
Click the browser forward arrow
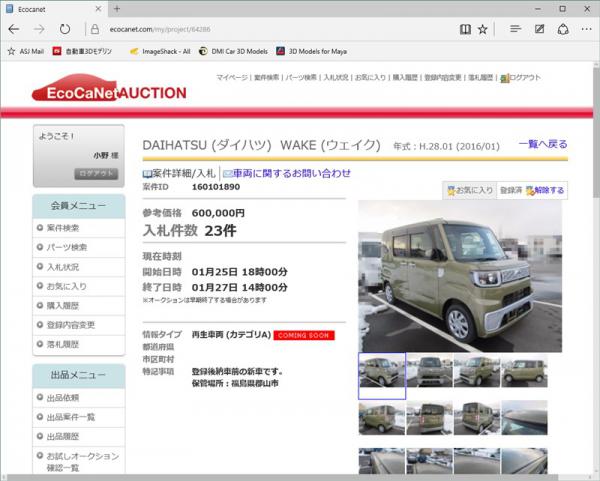tap(39, 29)
